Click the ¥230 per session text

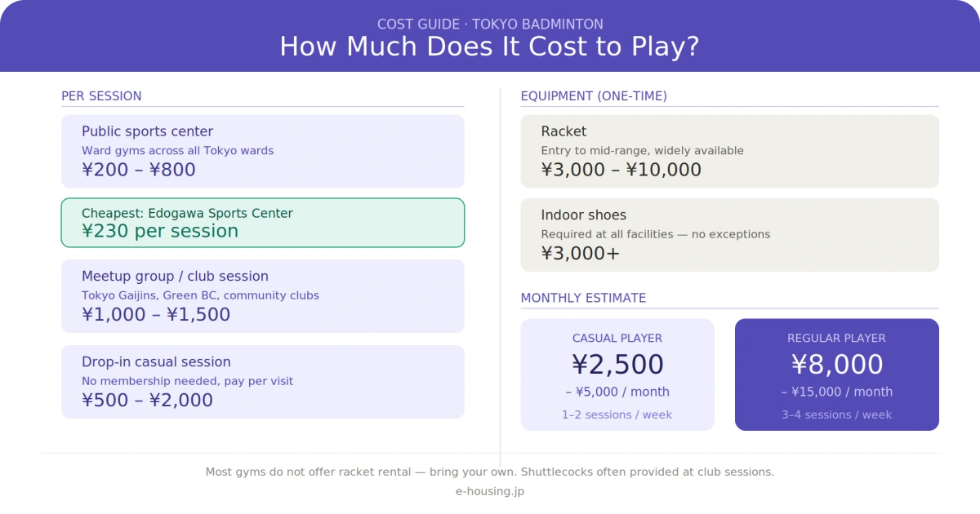(160, 231)
